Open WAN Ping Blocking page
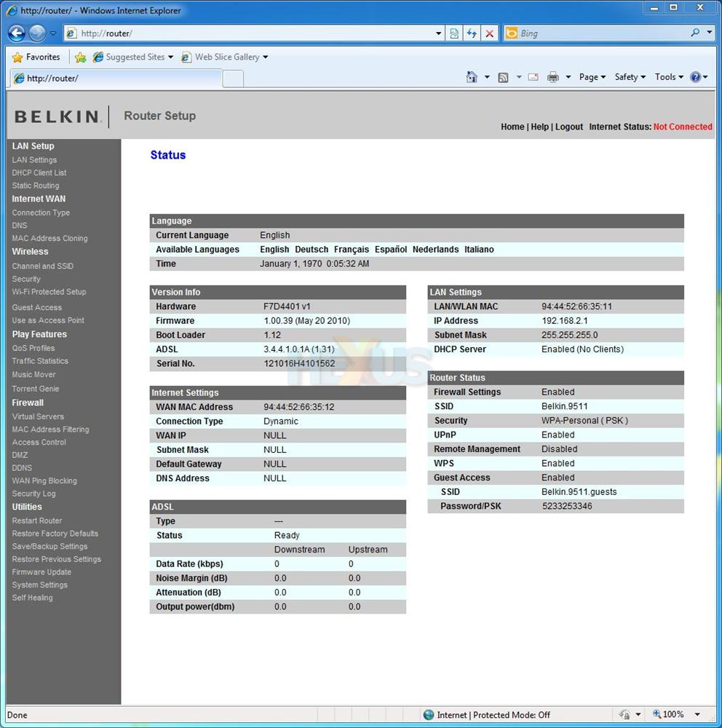Viewport: 722px width, 728px height. point(44,481)
